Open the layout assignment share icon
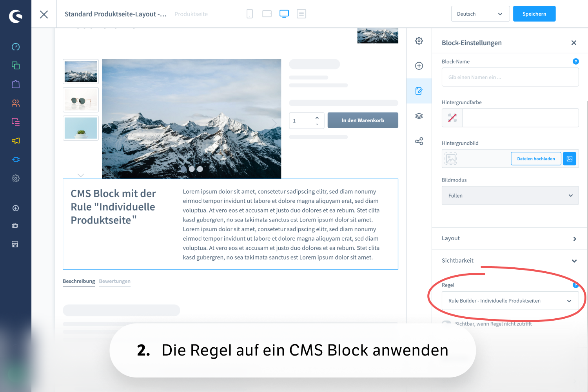The width and height of the screenshot is (588, 392). coord(419,141)
